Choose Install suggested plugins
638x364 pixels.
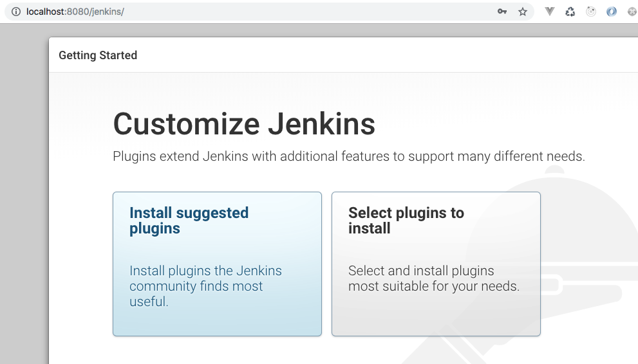[217, 264]
